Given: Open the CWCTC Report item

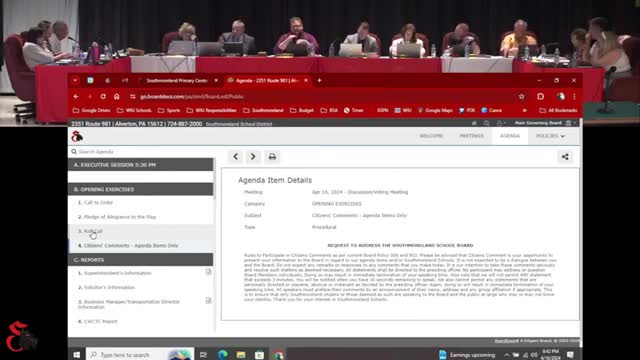Looking at the screenshot, I should click(x=98, y=321).
